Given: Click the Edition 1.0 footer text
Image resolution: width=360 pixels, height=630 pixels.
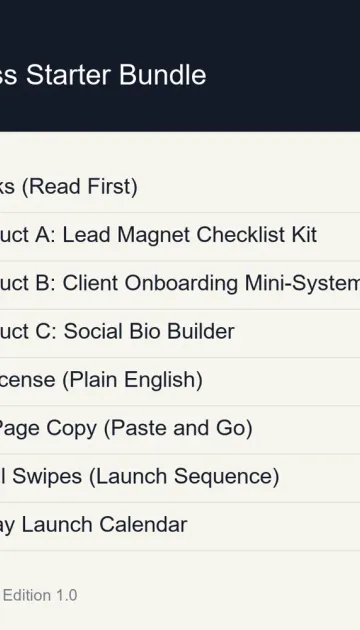Looking at the screenshot, I should point(40,595).
